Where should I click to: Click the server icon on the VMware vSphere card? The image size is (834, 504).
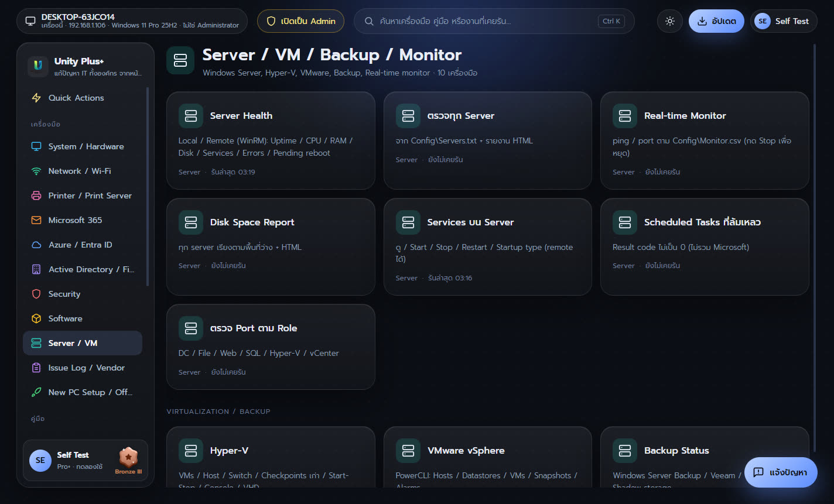click(408, 451)
